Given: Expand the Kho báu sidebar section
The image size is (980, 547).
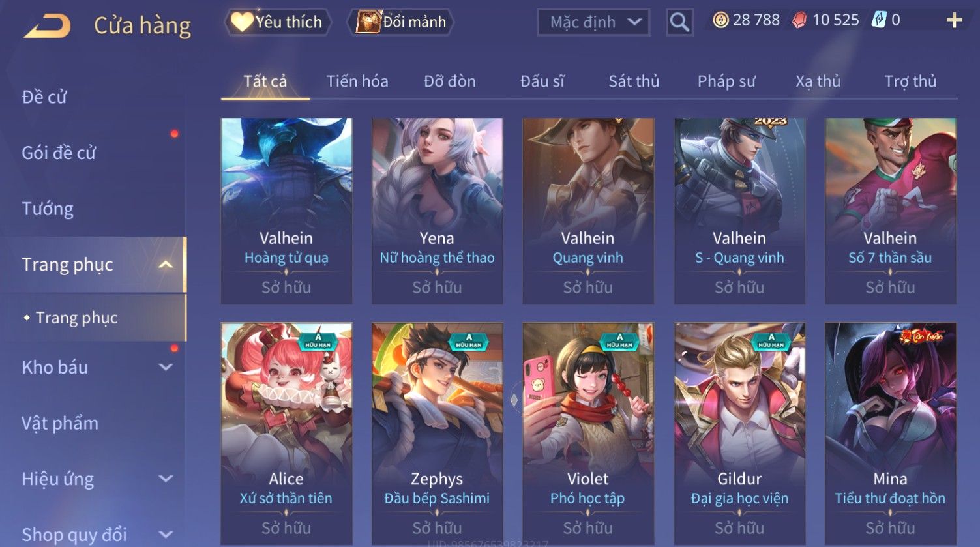Looking at the screenshot, I should click(166, 368).
